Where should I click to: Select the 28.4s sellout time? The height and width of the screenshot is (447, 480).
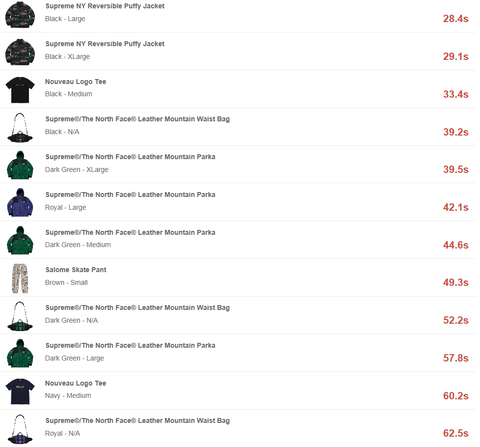click(456, 19)
